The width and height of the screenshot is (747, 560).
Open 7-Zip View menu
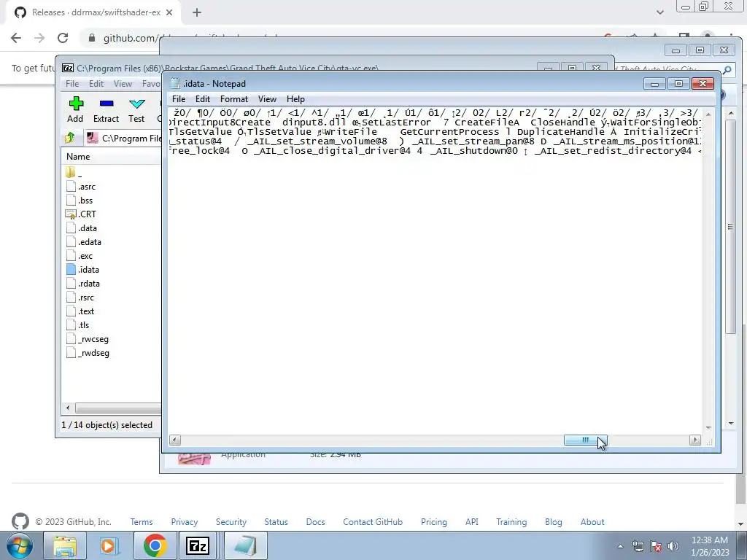pos(123,84)
